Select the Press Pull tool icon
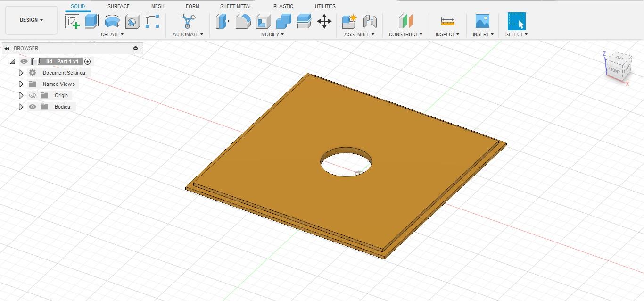This screenshot has height=301, width=644. (x=223, y=21)
